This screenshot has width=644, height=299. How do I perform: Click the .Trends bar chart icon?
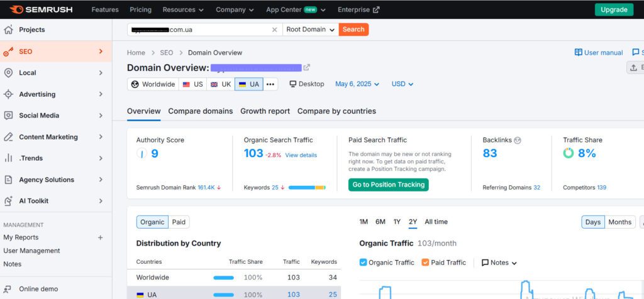(8, 158)
